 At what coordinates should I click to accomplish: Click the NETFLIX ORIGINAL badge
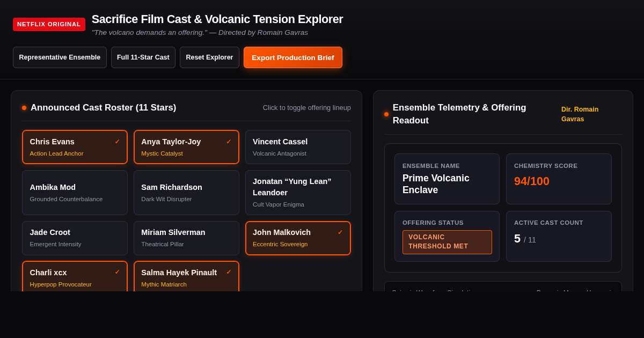pos(49,24)
